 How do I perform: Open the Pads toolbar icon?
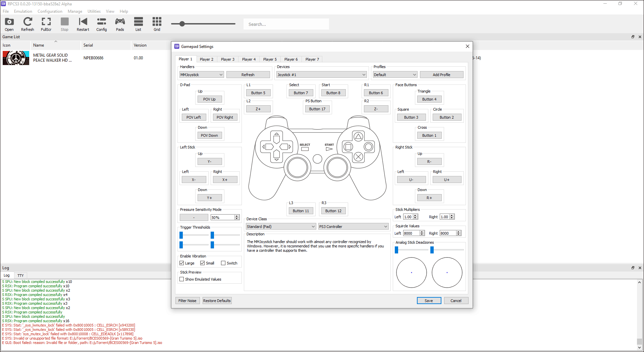pos(120,24)
